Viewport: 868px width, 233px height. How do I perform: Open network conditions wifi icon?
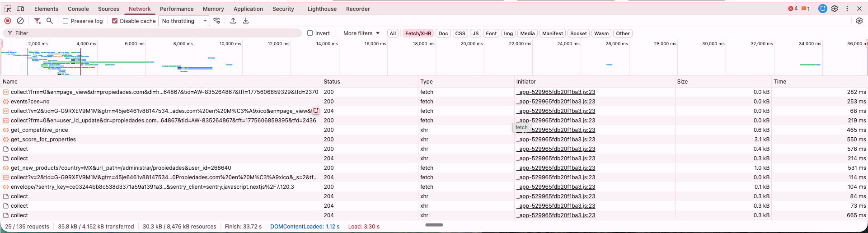(217, 21)
